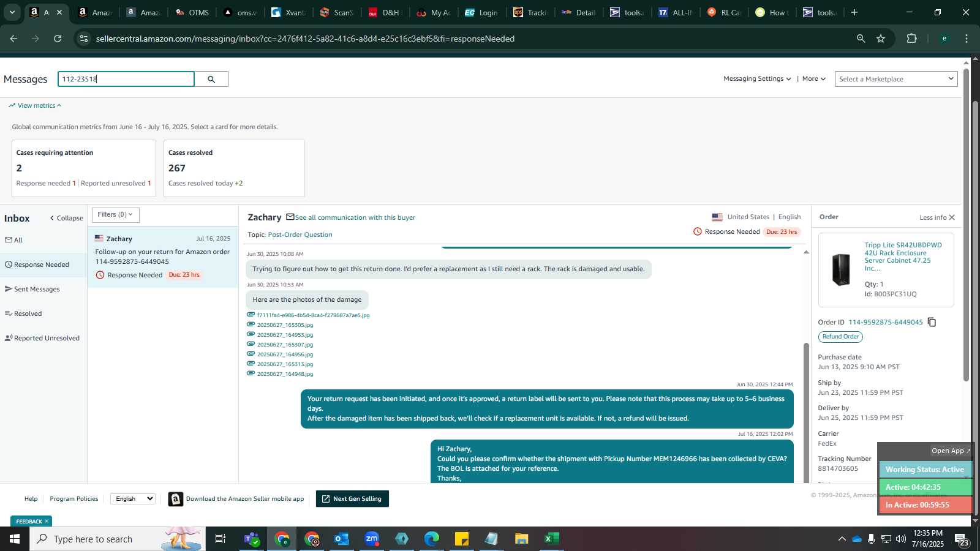Open the Help footer link
Viewport: 980px width, 551px height.
click(x=31, y=499)
